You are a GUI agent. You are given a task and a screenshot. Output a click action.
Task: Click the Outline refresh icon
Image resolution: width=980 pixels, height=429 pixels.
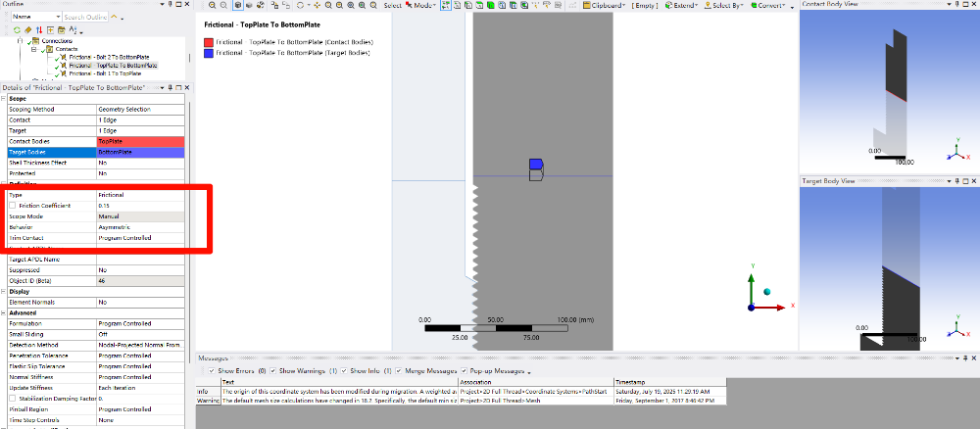click(x=17, y=30)
